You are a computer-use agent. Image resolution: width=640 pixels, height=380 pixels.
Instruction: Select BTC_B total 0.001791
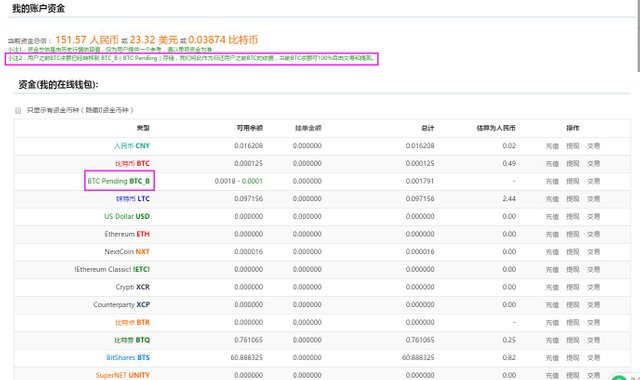(x=420, y=181)
